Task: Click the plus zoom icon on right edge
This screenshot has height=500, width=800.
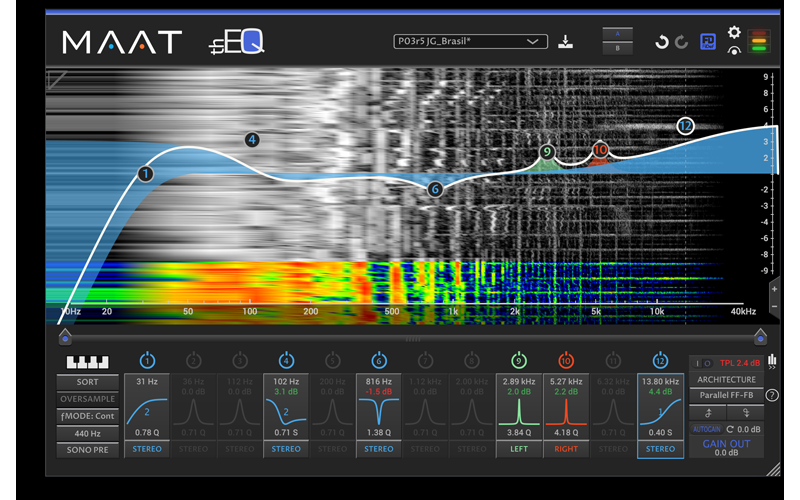Action: 774,289
